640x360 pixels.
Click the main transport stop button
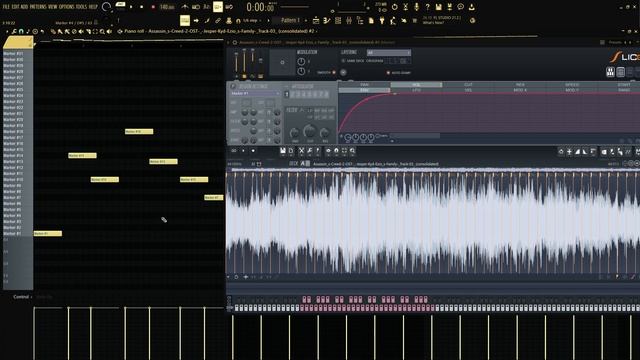(x=142, y=7)
